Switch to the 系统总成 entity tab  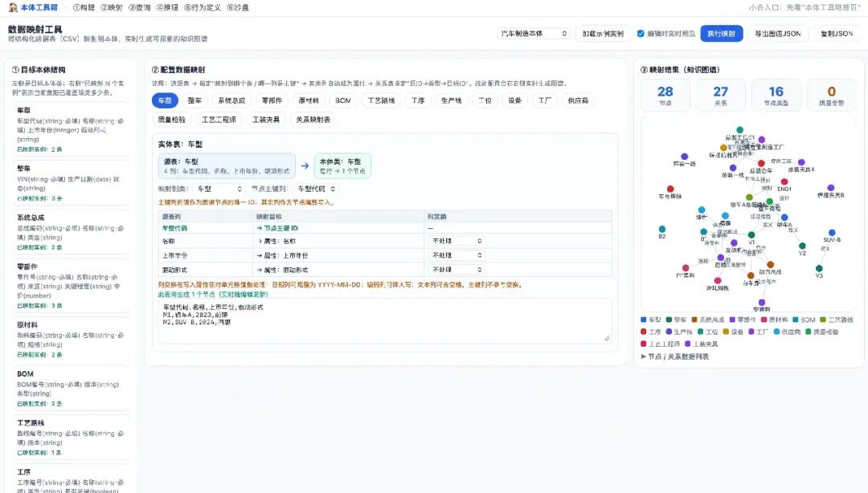coord(231,100)
